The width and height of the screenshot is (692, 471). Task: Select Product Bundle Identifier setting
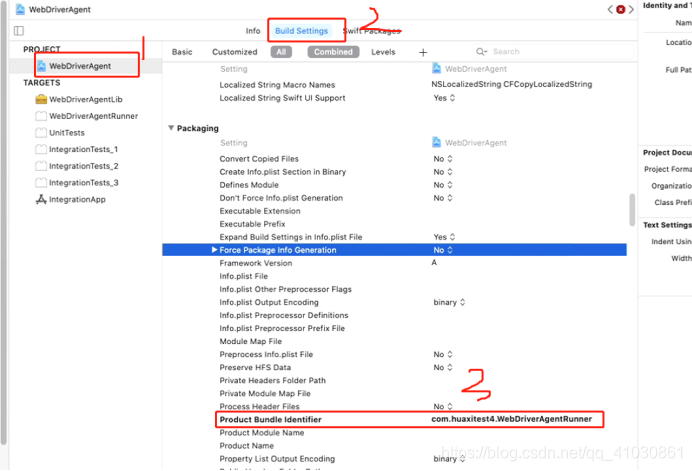(271, 420)
